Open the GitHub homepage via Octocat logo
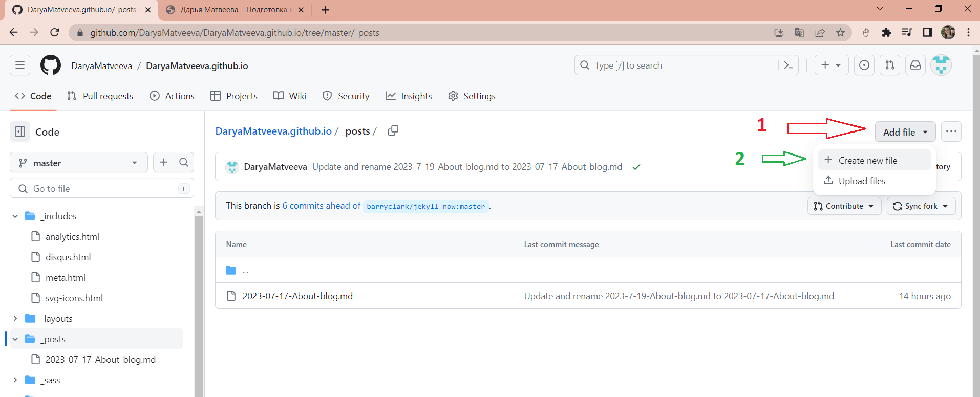 pyautogui.click(x=51, y=65)
